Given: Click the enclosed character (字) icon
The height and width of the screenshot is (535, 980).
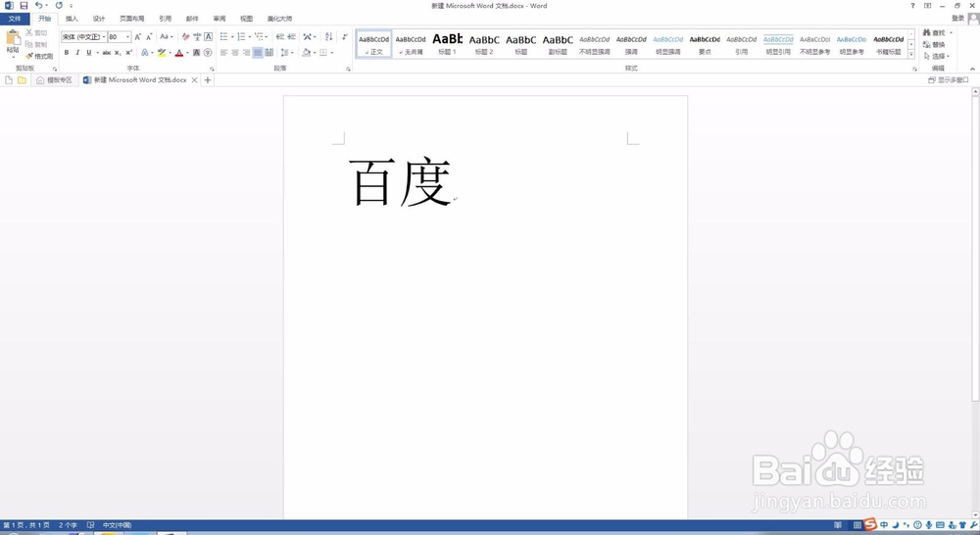Looking at the screenshot, I should tap(208, 53).
